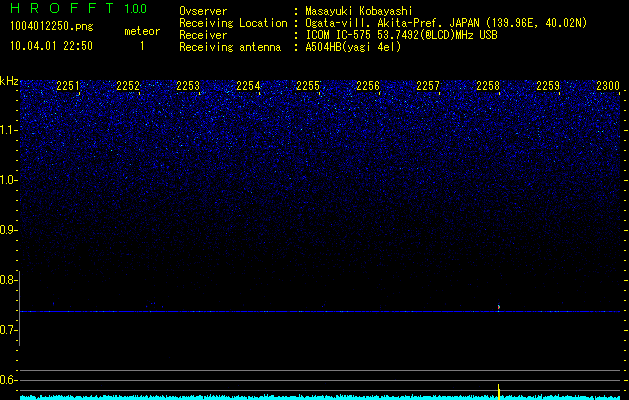Select the 1.0 frequency axis label
Viewport: 629px width, 400px height.
point(9,180)
